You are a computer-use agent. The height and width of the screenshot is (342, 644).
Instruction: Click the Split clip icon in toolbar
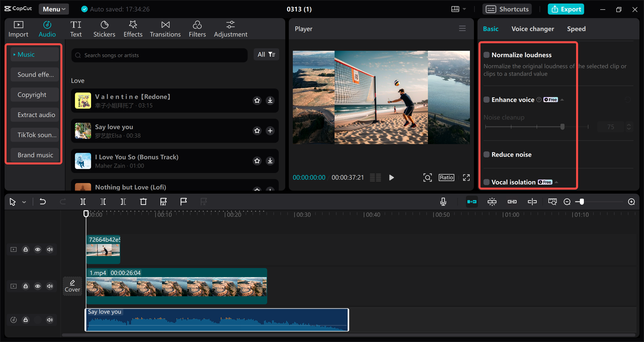(x=84, y=202)
